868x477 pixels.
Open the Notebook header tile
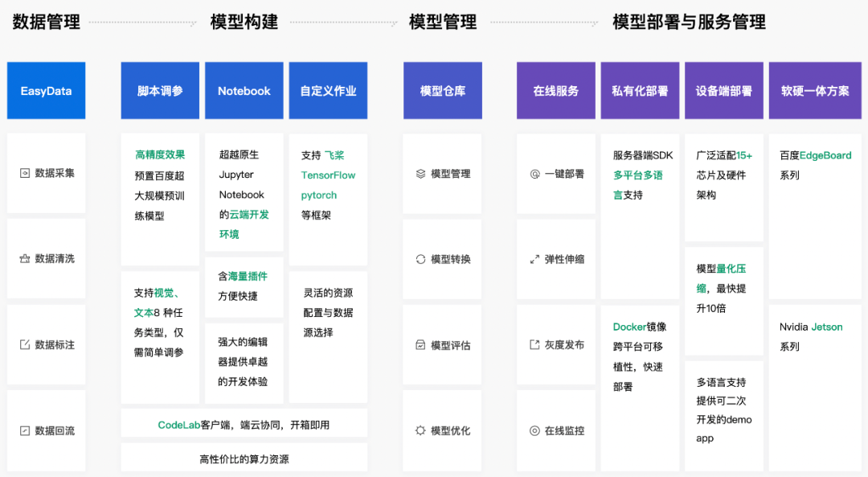(244, 90)
